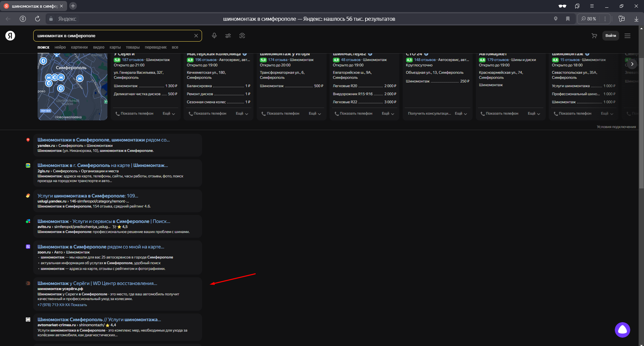The width and height of the screenshot is (644, 346).
Task: Open 196 отзывов reviews link
Action: pyautogui.click(x=206, y=60)
